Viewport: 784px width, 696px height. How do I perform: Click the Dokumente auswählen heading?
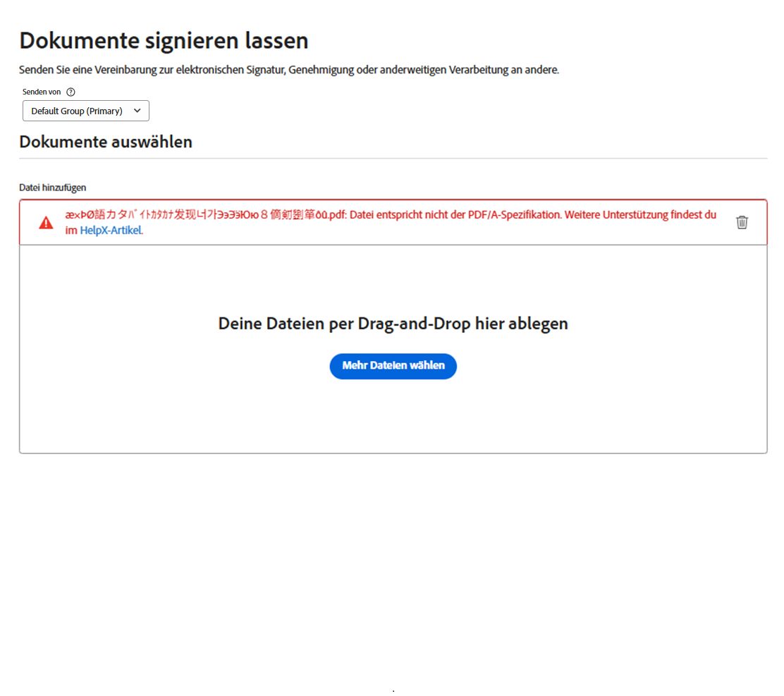tap(106, 142)
